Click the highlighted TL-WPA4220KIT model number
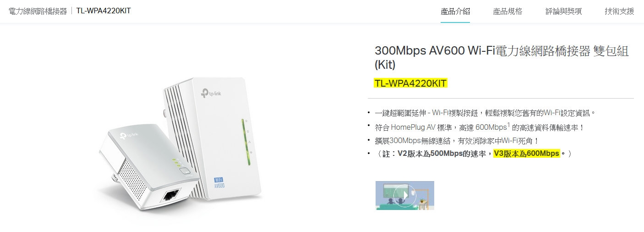644x232 pixels. click(x=410, y=83)
